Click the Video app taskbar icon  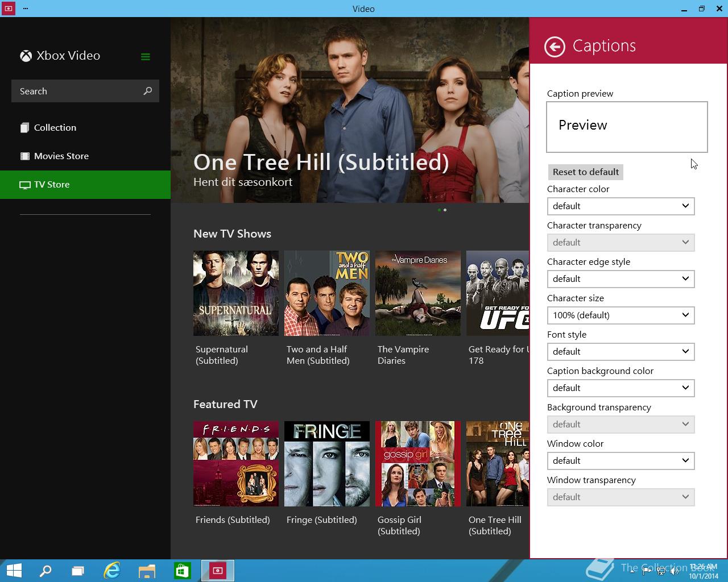(217, 570)
